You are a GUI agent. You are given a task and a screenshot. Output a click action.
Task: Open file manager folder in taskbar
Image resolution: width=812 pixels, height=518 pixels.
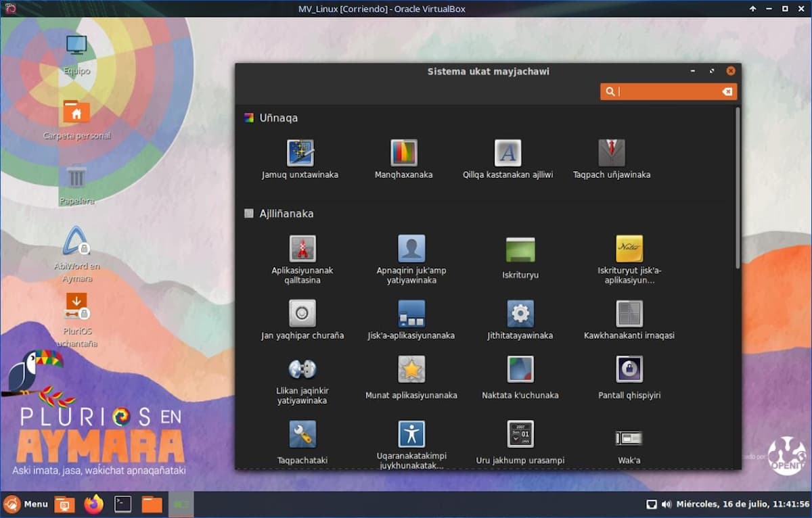tap(152, 504)
